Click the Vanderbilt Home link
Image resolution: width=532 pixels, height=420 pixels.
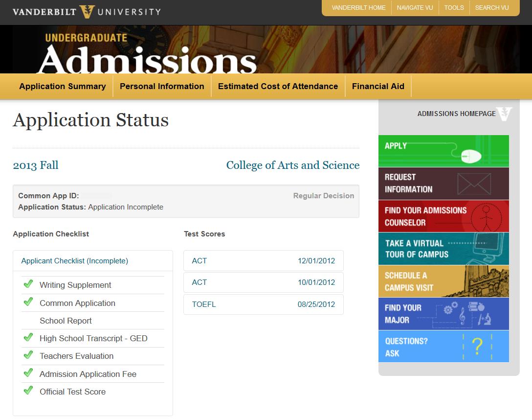click(x=358, y=8)
